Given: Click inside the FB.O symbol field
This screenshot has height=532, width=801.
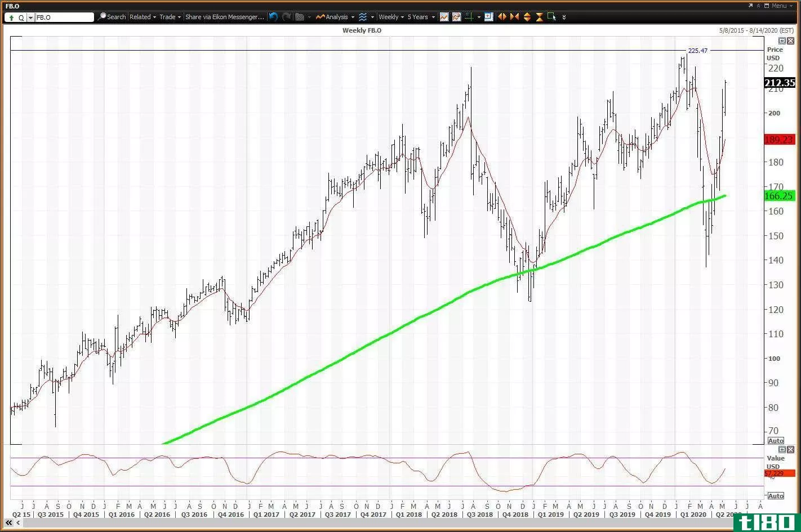Looking at the screenshot, I should tap(64, 17).
